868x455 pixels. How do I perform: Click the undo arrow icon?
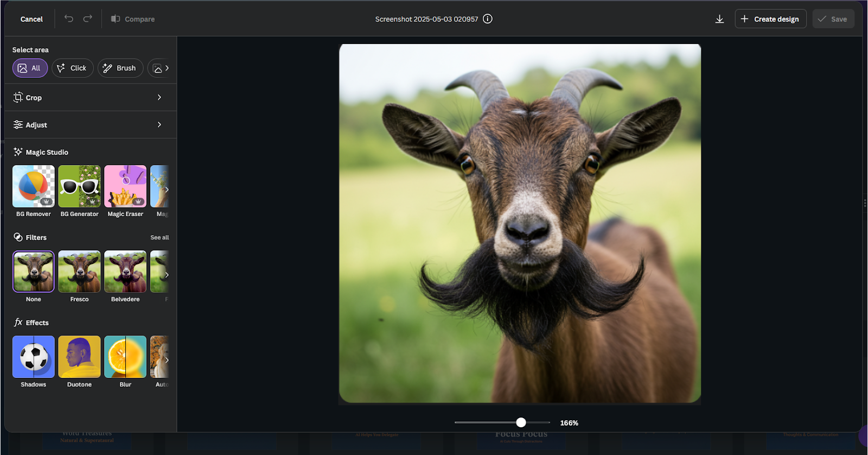[x=69, y=19]
